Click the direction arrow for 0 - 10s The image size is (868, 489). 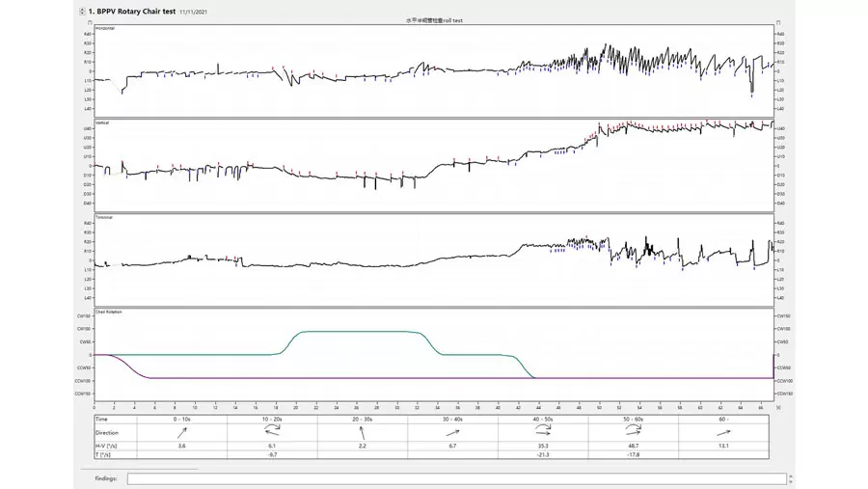pos(182,434)
